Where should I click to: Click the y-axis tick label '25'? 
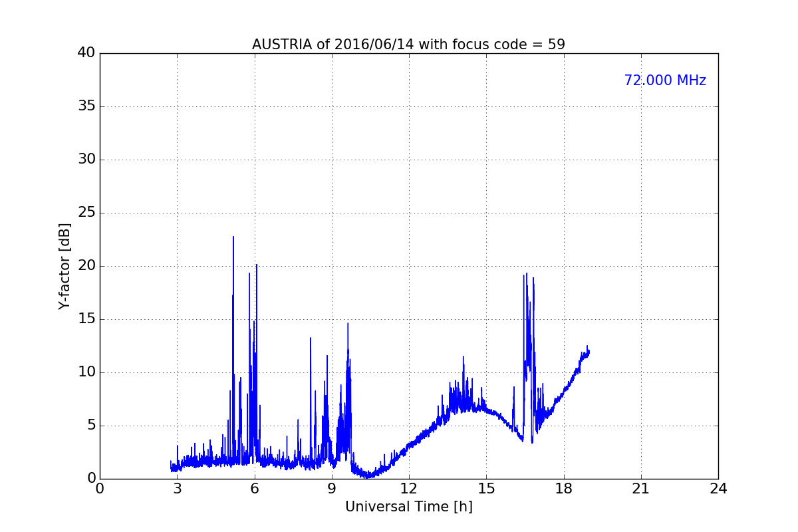pyautogui.click(x=86, y=213)
